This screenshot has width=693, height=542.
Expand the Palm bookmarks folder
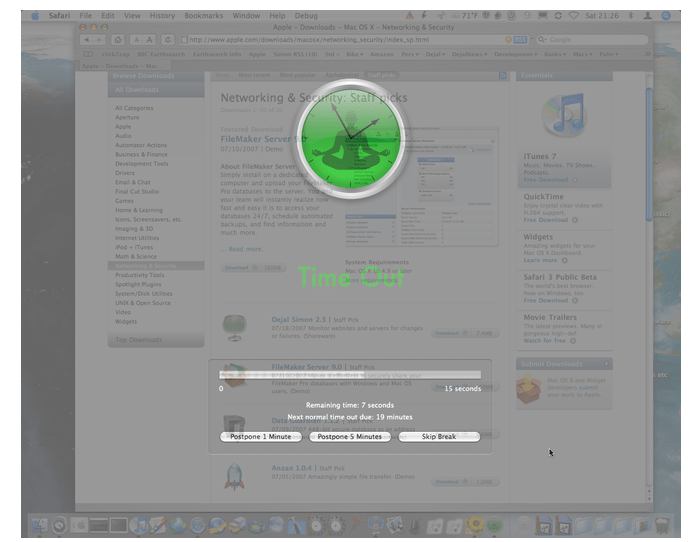pos(609,54)
